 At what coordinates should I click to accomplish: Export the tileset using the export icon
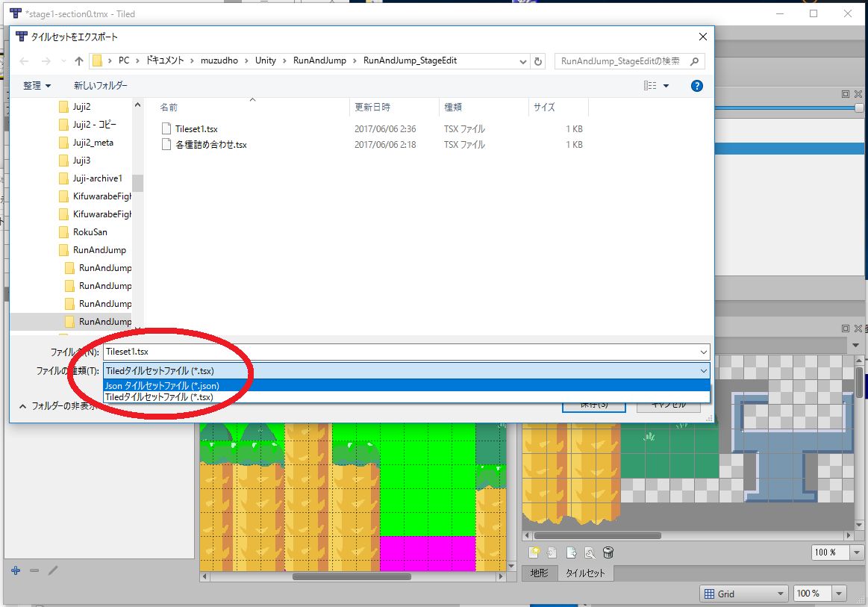(571, 552)
